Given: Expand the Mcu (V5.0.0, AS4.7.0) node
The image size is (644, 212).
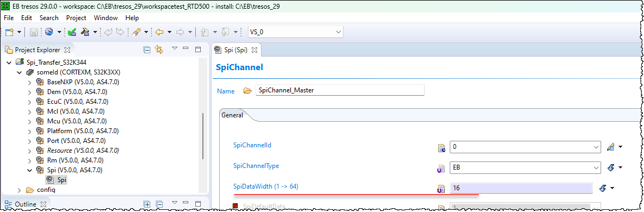Looking at the screenshot, I should [29, 121].
